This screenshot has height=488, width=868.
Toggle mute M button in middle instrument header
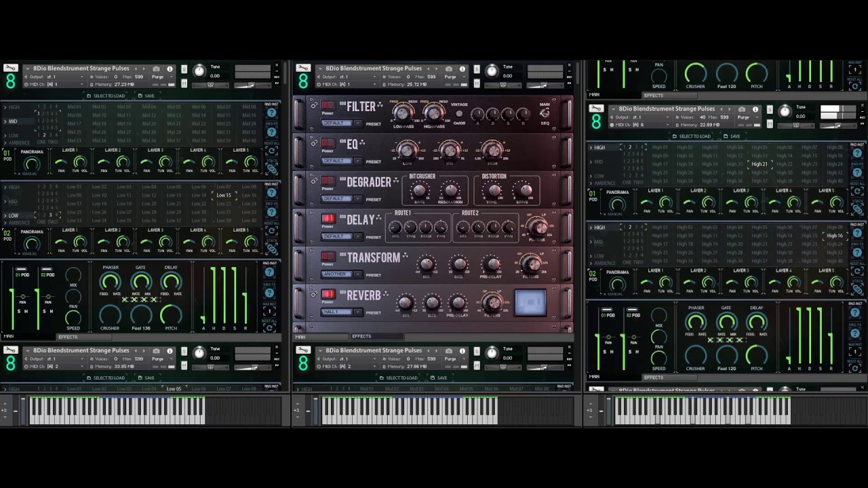pos(477,83)
